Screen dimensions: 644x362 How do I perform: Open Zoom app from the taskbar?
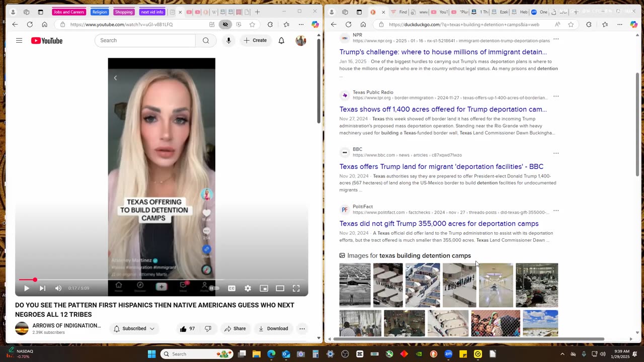coord(448,354)
